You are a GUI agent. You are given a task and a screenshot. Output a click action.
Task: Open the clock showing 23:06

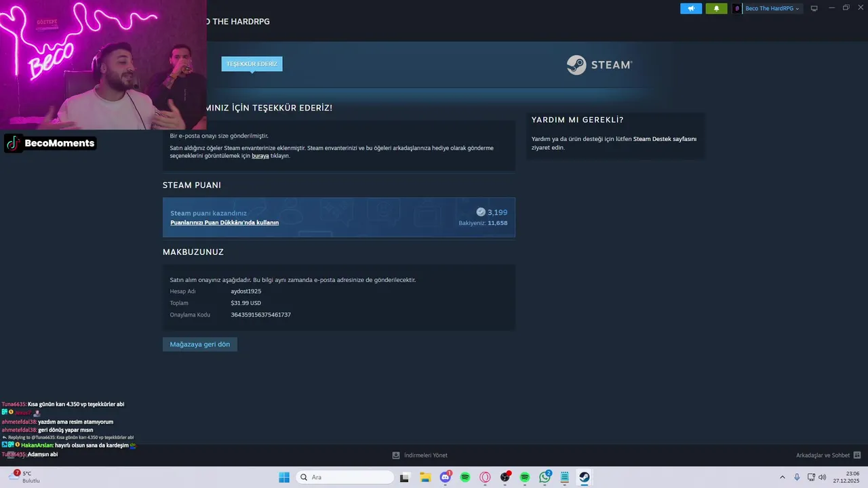tap(847, 477)
